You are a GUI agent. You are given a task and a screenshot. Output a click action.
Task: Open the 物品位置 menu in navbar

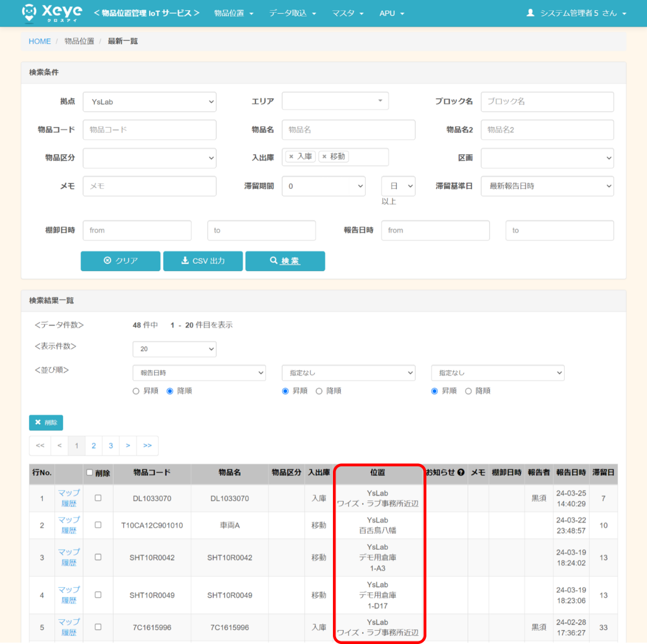click(233, 13)
